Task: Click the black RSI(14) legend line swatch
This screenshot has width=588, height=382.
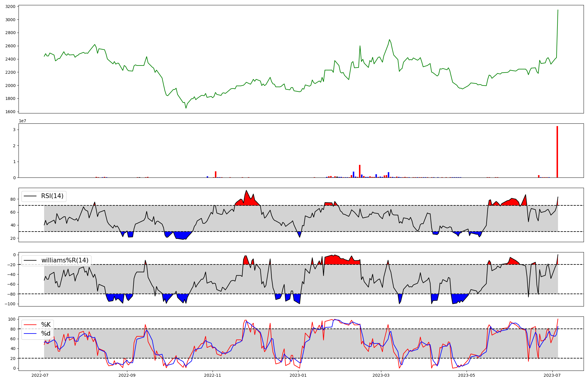Action: click(30, 196)
